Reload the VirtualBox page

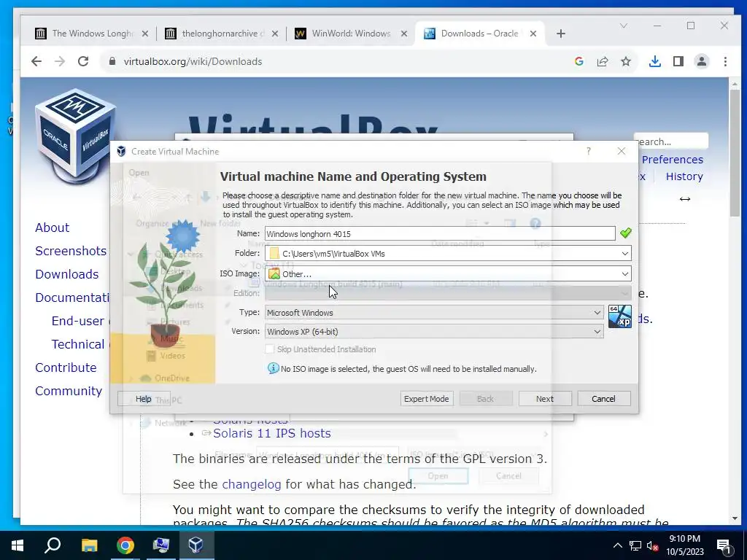tap(83, 61)
